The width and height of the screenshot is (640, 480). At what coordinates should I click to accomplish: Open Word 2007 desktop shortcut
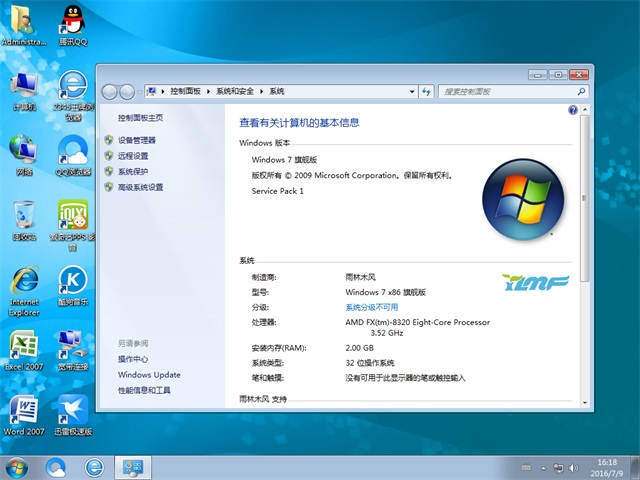(24, 415)
